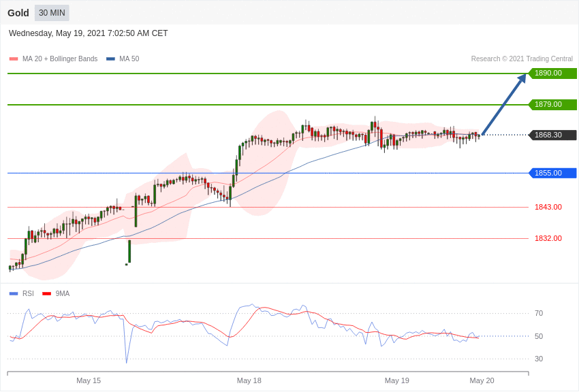Click the 9MA legend label

tap(63, 293)
